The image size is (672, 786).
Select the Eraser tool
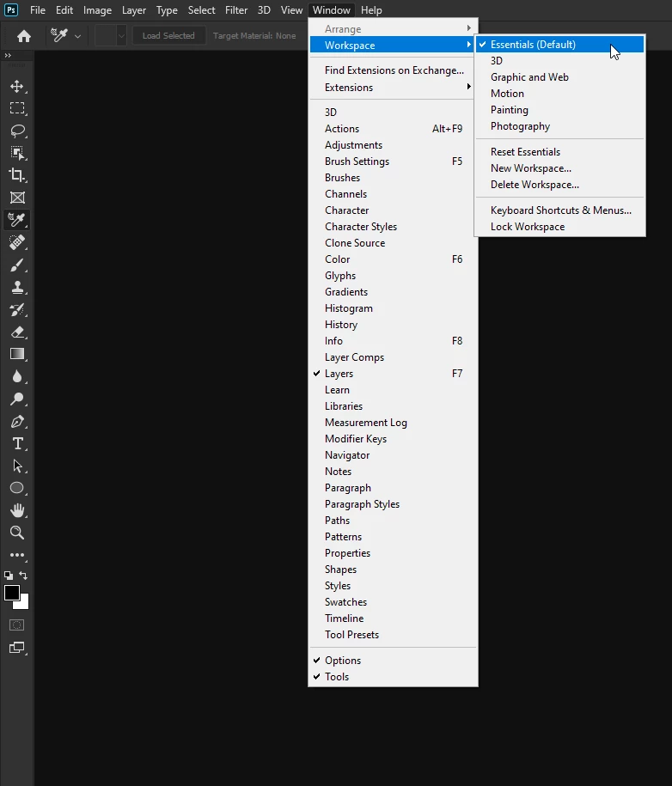tap(17, 332)
